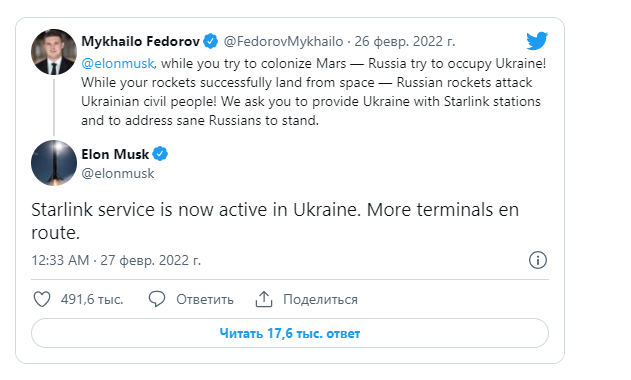Click the reply speech bubble icon
The width and height of the screenshot is (631, 380).
pos(157,299)
